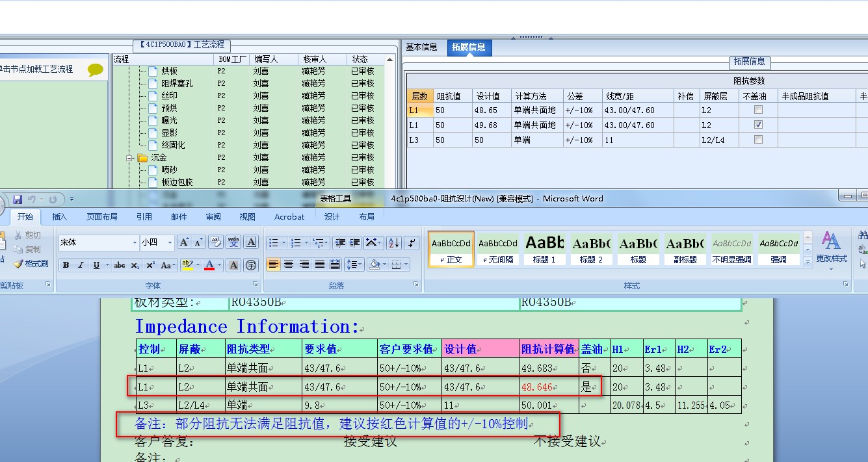The height and width of the screenshot is (462, 868).
Task: Open the Acrobat ribbon tab
Action: point(289,217)
